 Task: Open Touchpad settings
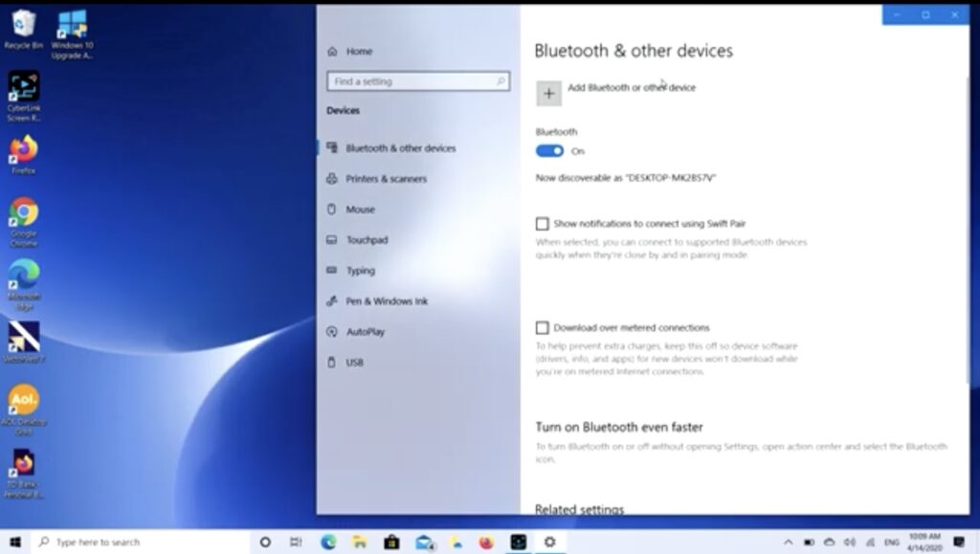tap(367, 240)
